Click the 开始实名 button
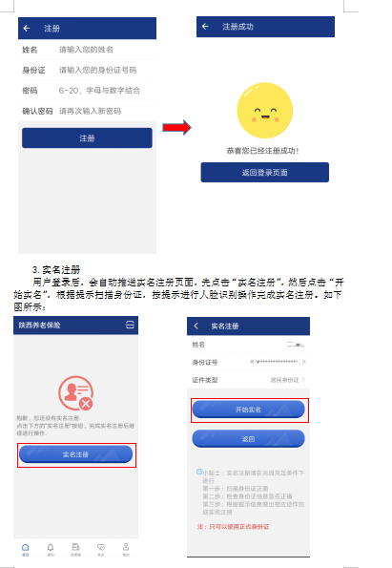The height and width of the screenshot is (568, 392). pyautogui.click(x=248, y=410)
